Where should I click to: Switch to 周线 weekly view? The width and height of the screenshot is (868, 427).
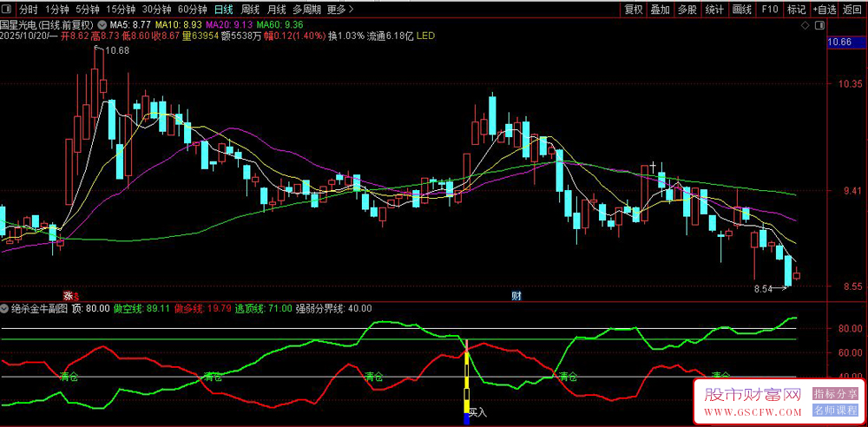pyautogui.click(x=250, y=10)
